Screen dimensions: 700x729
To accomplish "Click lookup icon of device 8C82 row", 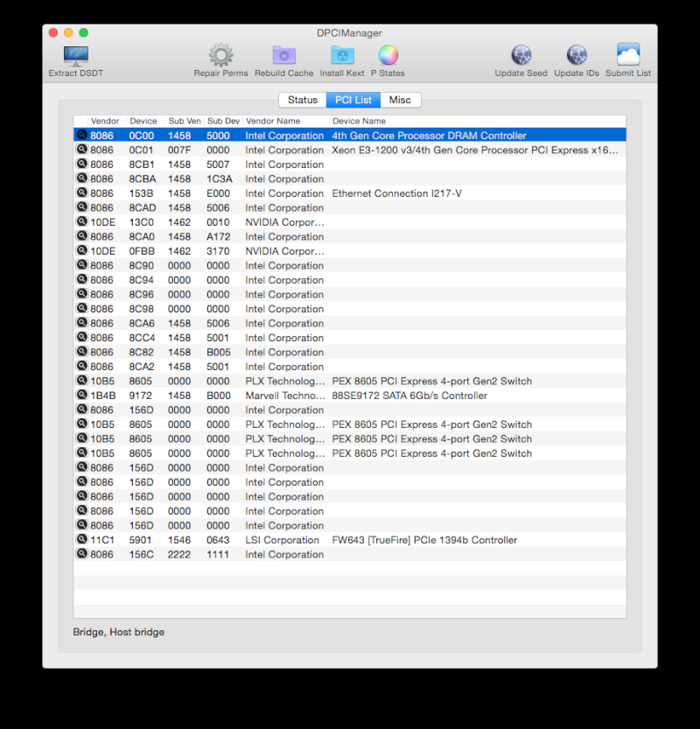I will (x=81, y=351).
